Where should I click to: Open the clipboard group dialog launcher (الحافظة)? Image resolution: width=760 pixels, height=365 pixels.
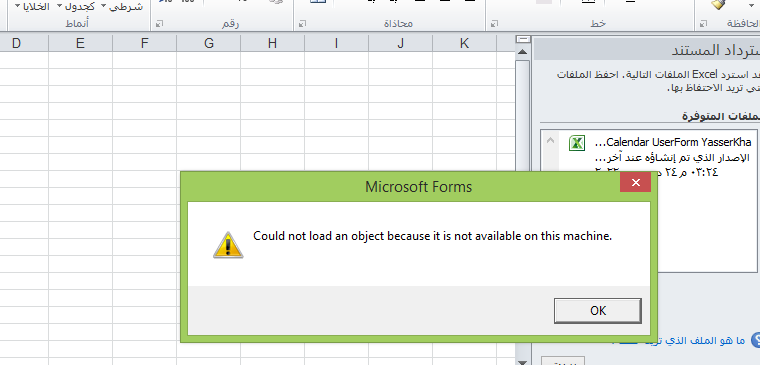pos(703,23)
